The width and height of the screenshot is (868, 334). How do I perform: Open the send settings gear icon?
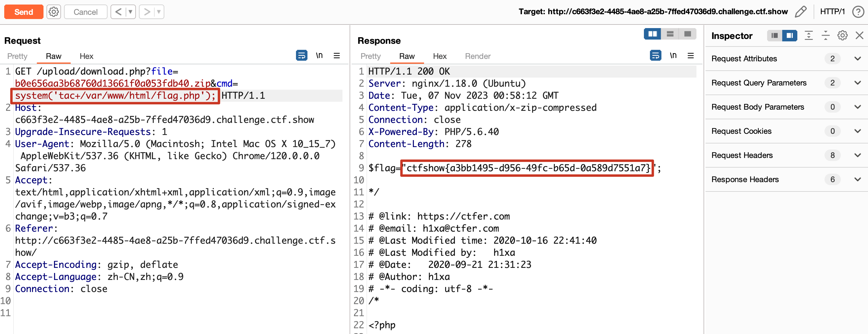[53, 12]
